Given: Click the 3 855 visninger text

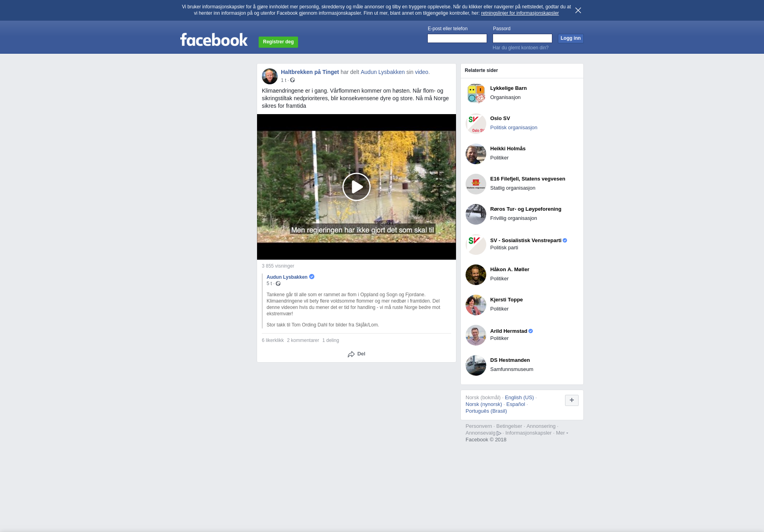Looking at the screenshot, I should [278, 266].
